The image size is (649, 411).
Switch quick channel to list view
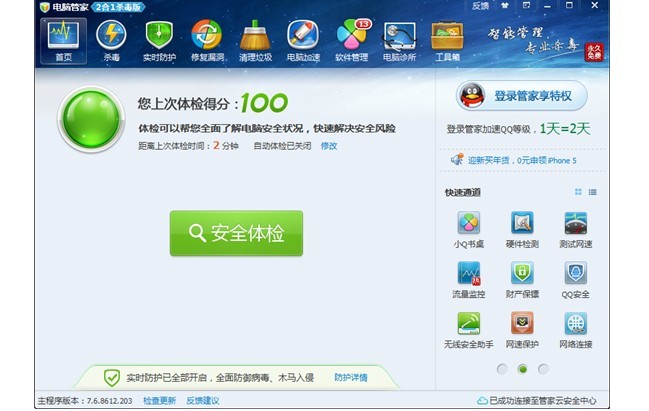(593, 192)
